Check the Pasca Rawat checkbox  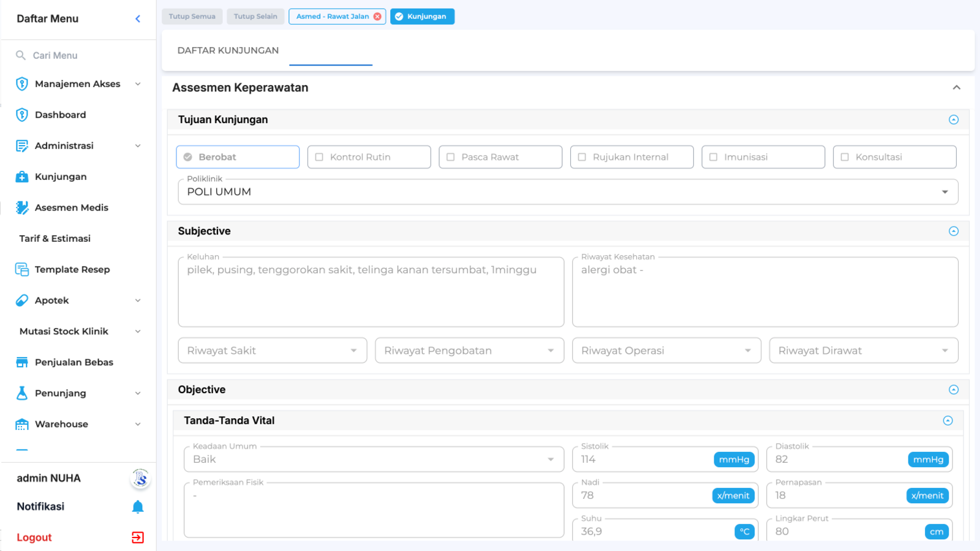451,157
